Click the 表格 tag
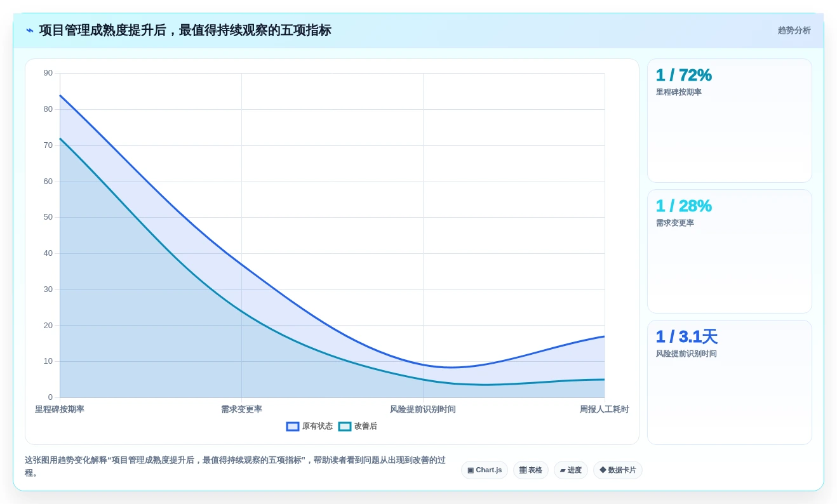The height and width of the screenshot is (504, 837). pyautogui.click(x=531, y=470)
